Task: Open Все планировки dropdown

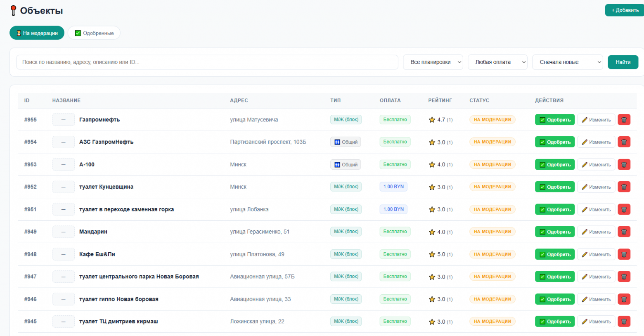Action: pyautogui.click(x=433, y=62)
